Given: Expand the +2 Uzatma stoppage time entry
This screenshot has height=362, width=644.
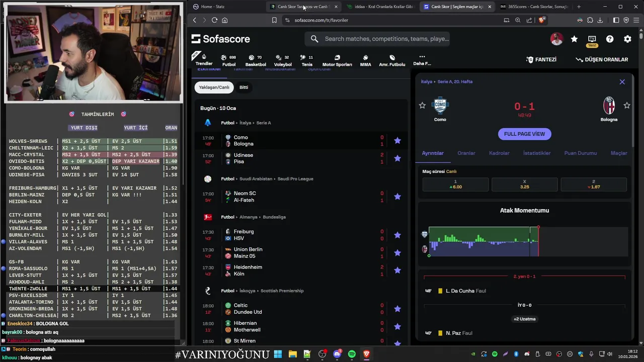Looking at the screenshot, I should point(524,319).
